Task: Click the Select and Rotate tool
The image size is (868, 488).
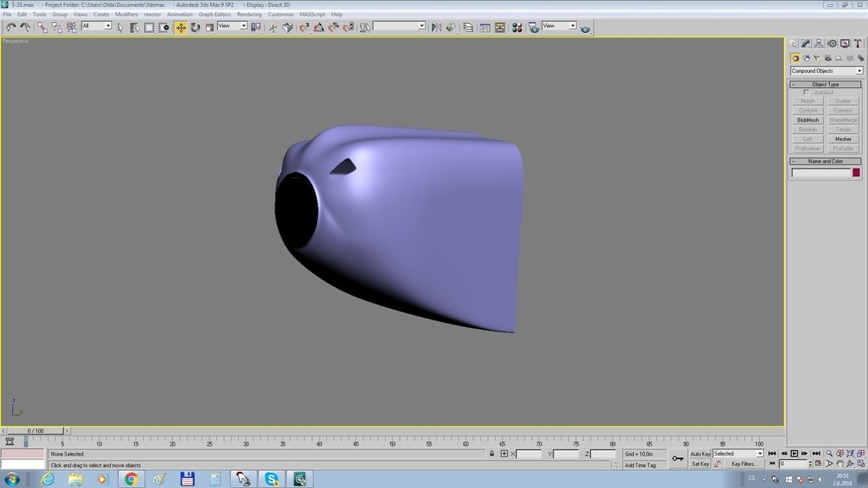Action: [x=195, y=27]
